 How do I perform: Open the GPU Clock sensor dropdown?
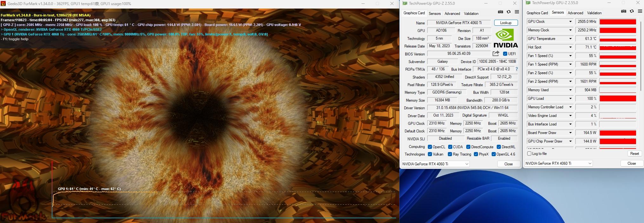[570, 22]
